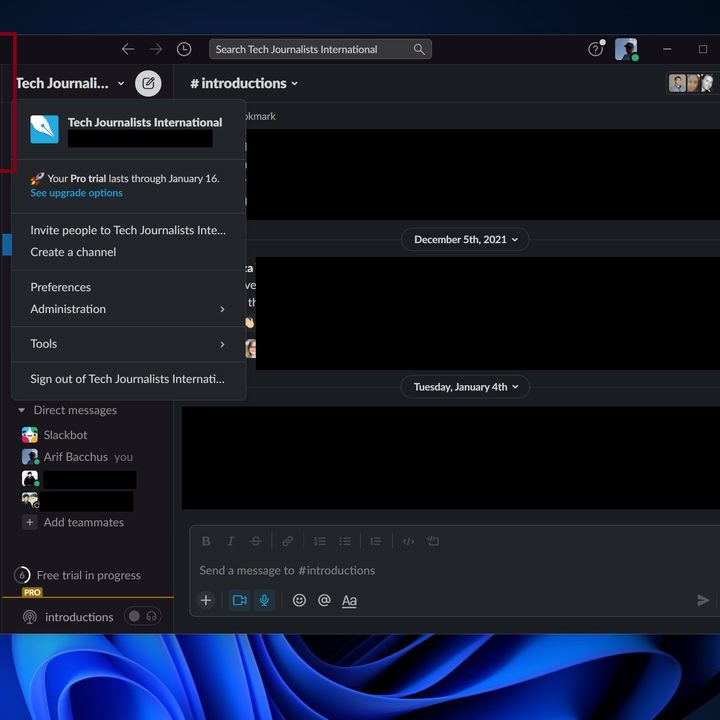Screen dimensions: 720x720
Task: Open the emoji picker
Action: [x=299, y=600]
